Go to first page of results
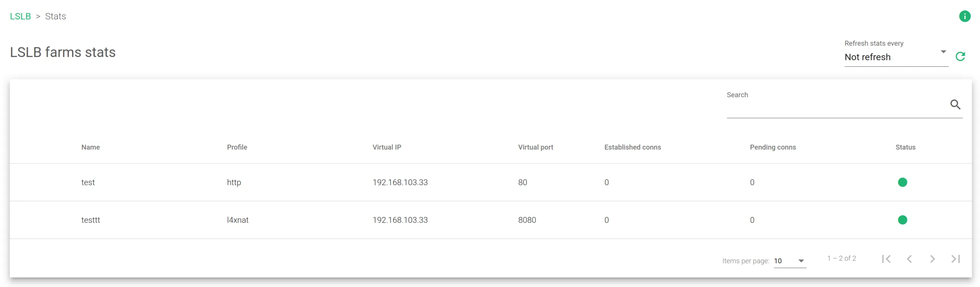 click(x=886, y=259)
